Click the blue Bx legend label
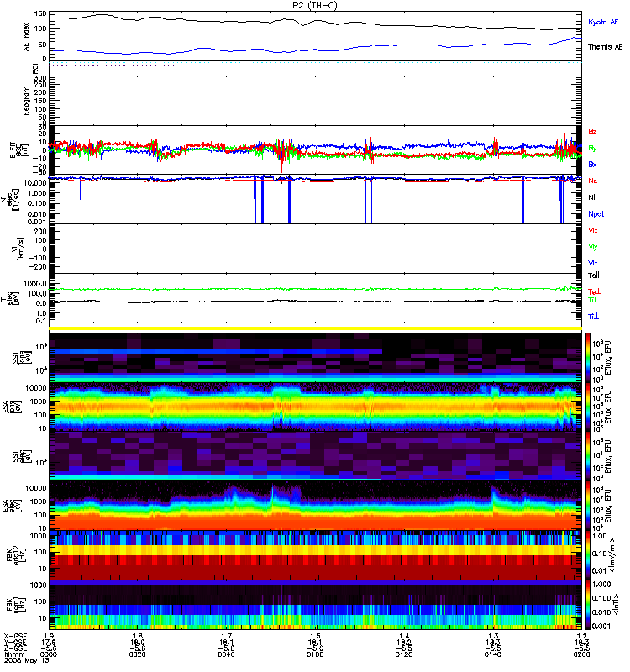Image resolution: width=630 pixels, height=672 pixels. (592, 164)
